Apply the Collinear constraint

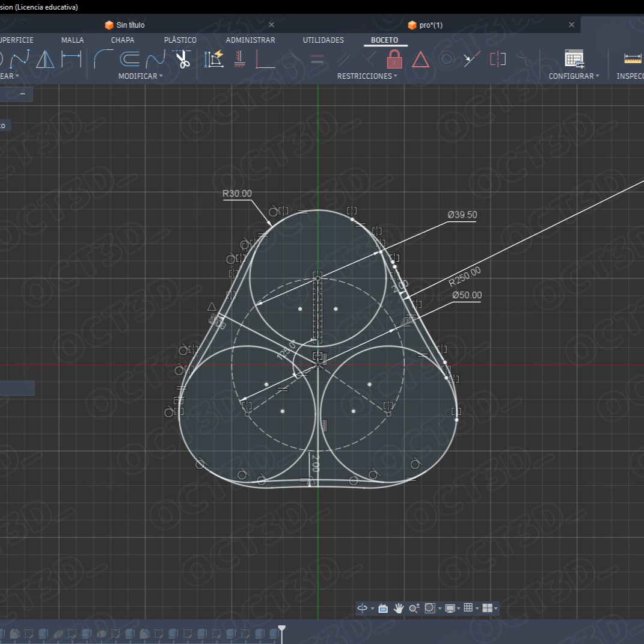(472, 59)
